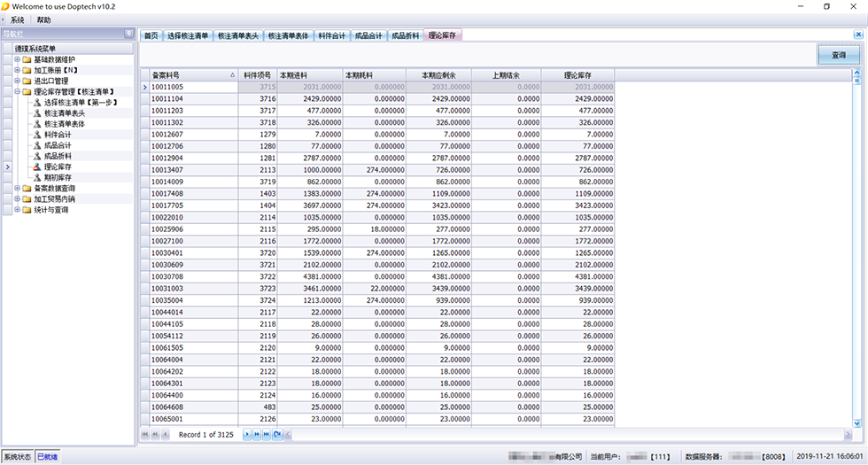
Task: Jump to the last record in navigator
Action: [x=267, y=435]
